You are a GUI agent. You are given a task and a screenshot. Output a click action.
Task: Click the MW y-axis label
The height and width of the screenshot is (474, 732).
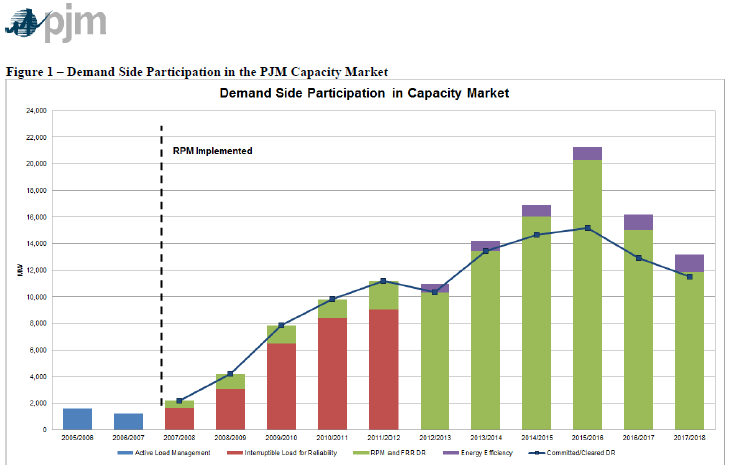(x=19, y=270)
